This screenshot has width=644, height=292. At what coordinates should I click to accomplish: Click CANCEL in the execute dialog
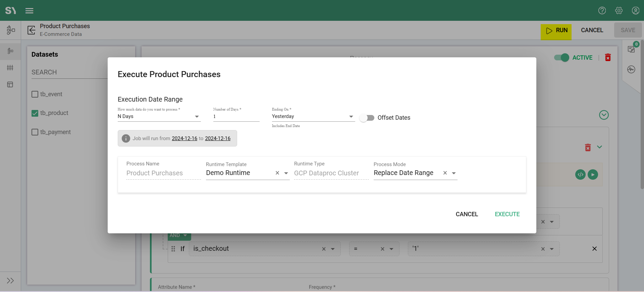467,214
